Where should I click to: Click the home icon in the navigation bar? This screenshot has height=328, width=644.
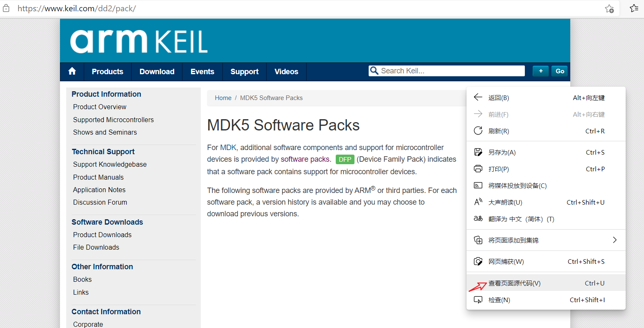coord(72,71)
